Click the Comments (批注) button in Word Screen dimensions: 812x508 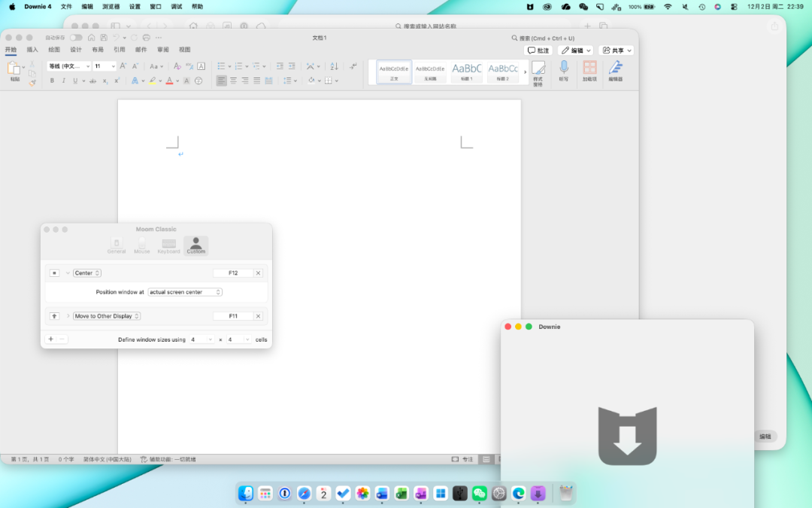pyautogui.click(x=538, y=50)
